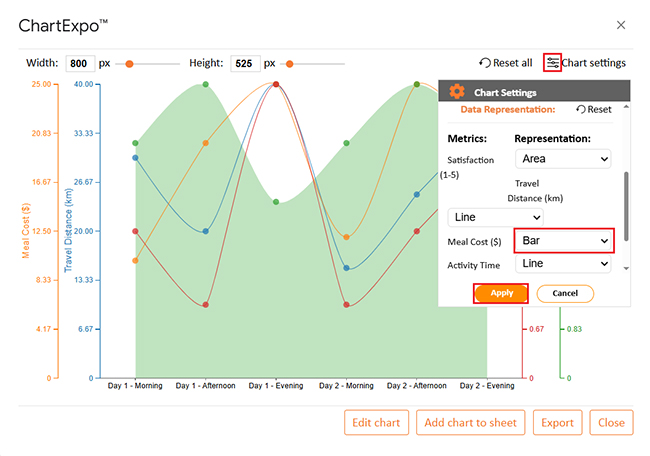Click the red peak point at Day 1 - Evening
Image resolution: width=650 pixels, height=456 pixels.
[x=276, y=84]
